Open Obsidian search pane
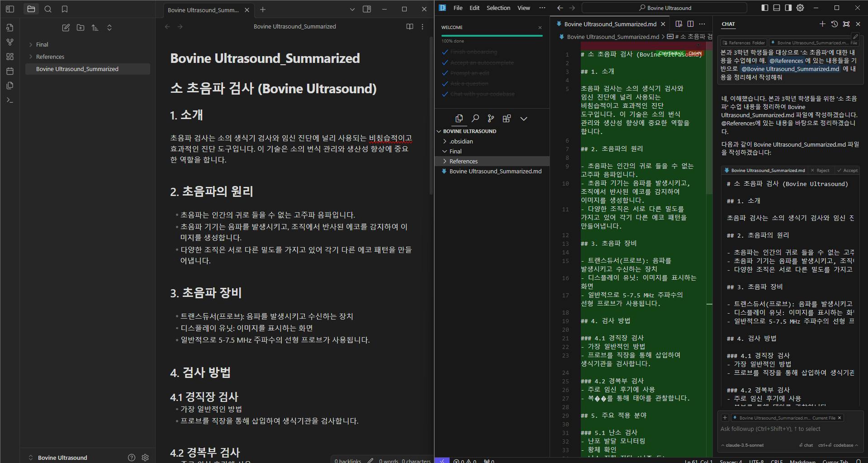This screenshot has height=463, width=868. coord(48,9)
